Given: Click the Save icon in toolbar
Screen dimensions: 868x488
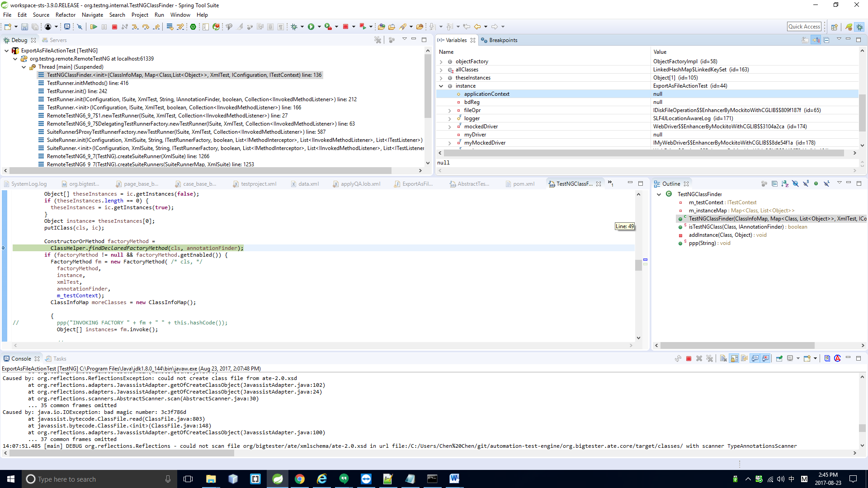Looking at the screenshot, I should tap(24, 27).
